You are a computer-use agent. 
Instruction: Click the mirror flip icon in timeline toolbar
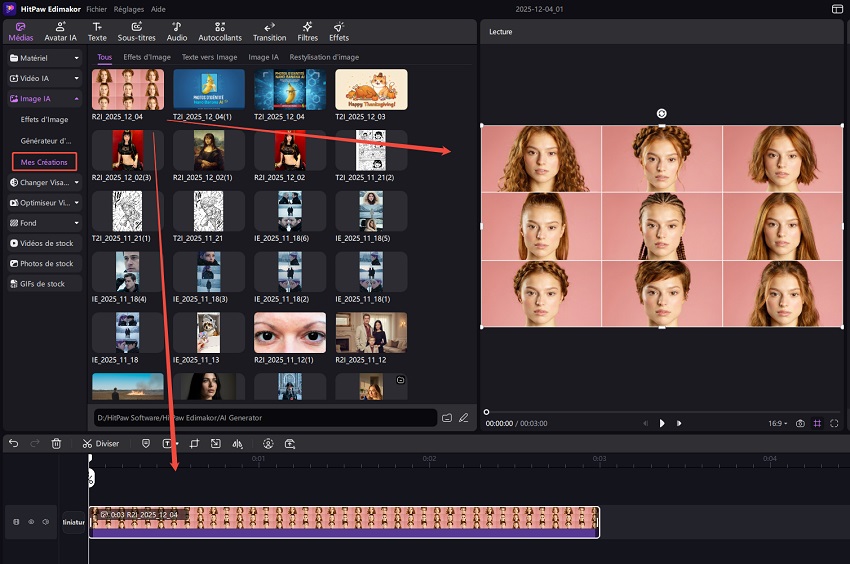237,444
